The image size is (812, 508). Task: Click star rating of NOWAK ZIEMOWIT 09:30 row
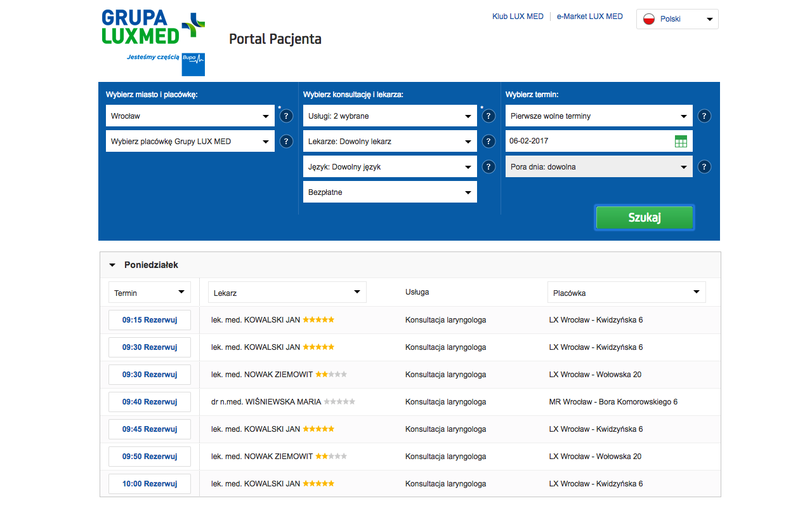tap(331, 374)
